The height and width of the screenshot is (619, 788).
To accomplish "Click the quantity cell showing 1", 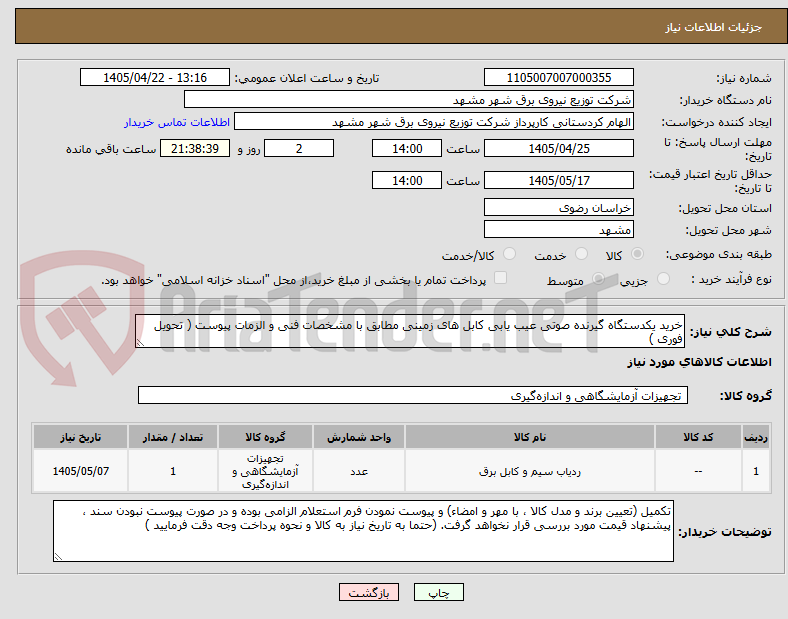I will [173, 471].
